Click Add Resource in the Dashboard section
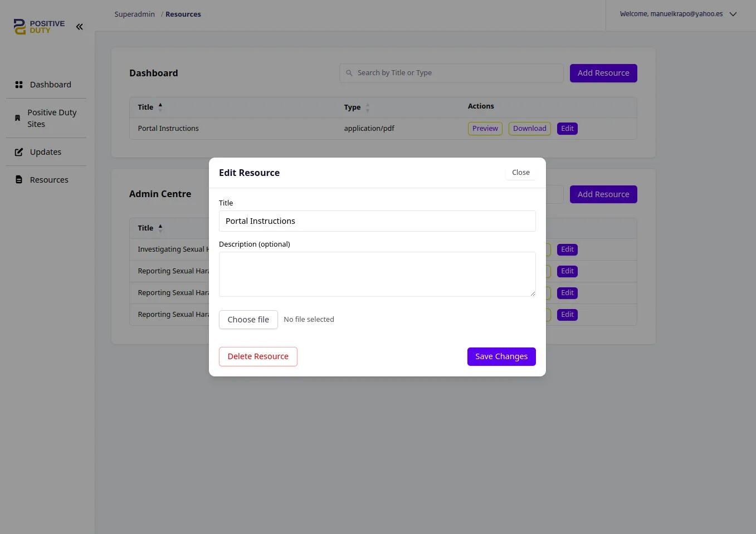 click(603, 73)
